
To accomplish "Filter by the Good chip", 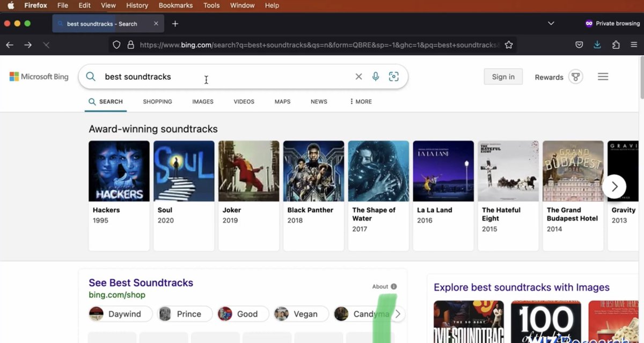I will click(x=243, y=314).
